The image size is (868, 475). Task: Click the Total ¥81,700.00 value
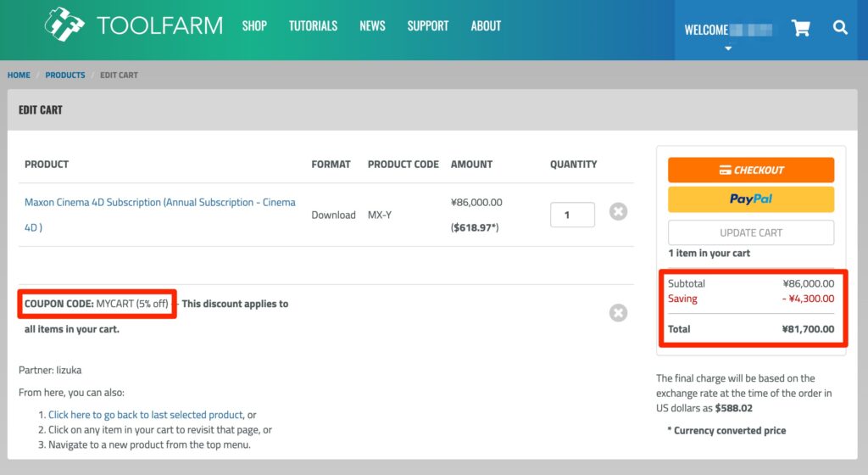pyautogui.click(x=808, y=329)
